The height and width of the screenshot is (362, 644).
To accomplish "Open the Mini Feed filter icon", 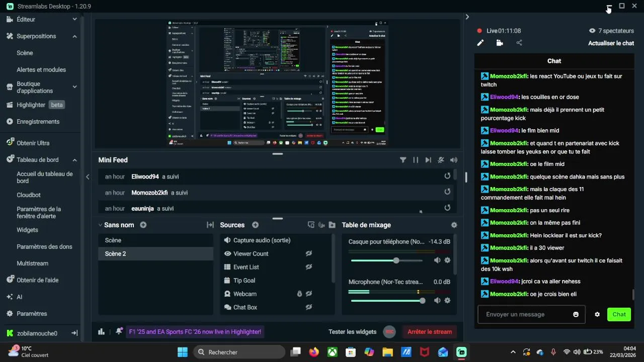I will point(403,160).
